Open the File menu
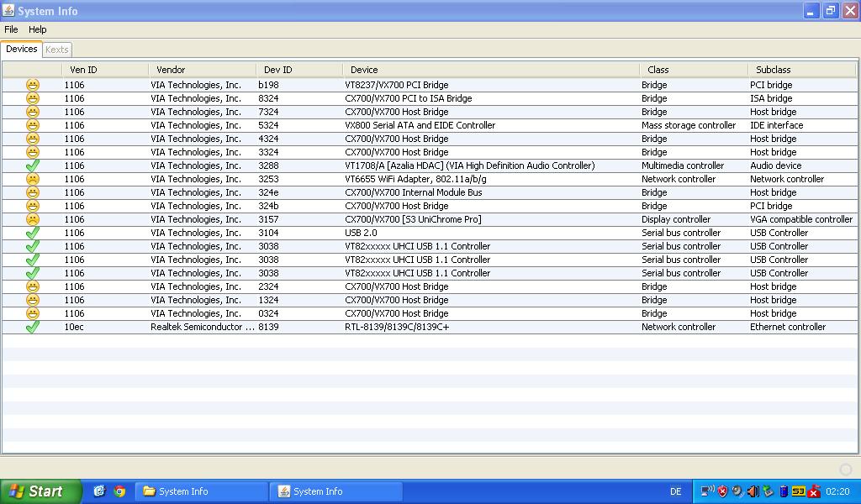 point(11,29)
